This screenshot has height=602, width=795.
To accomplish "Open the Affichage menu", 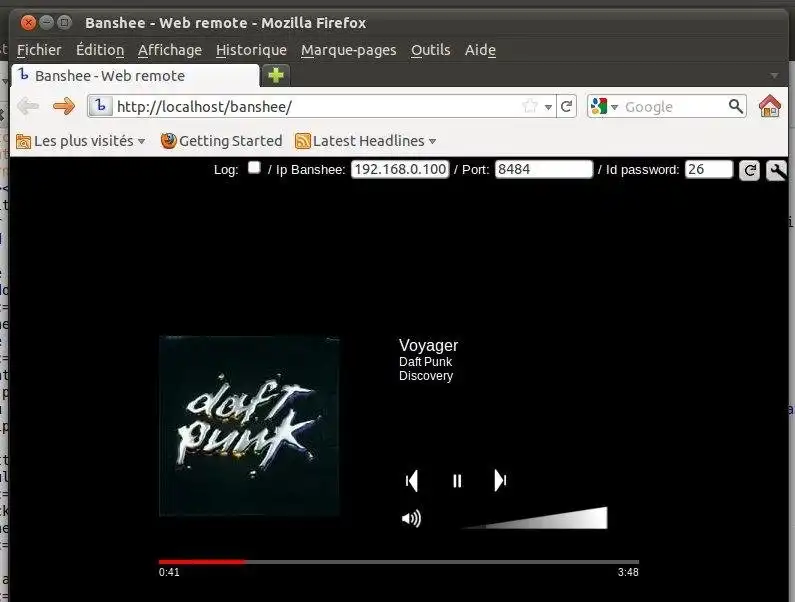I will (170, 50).
